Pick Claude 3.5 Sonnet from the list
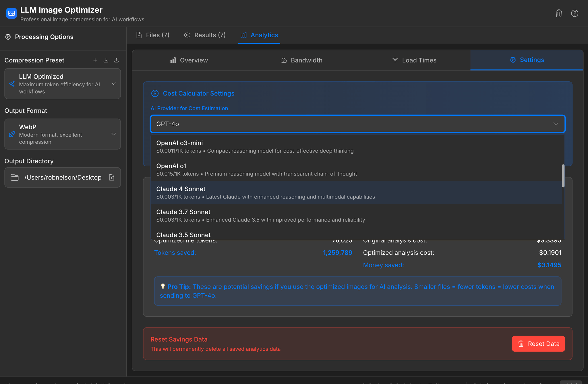 pyautogui.click(x=356, y=234)
